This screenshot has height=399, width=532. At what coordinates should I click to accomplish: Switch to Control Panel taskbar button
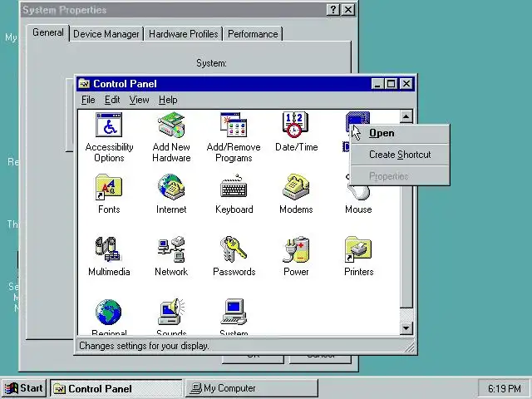coord(116,388)
